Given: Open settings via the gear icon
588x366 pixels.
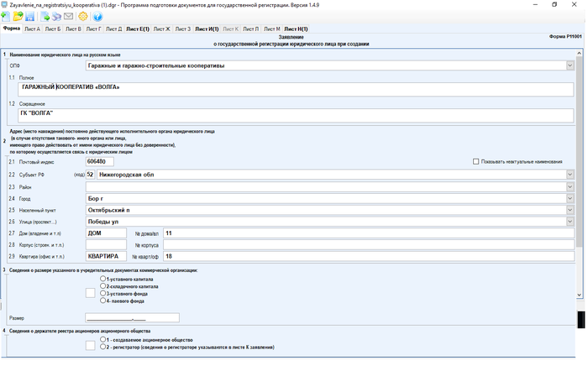Looking at the screenshot, I should [x=82, y=16].
